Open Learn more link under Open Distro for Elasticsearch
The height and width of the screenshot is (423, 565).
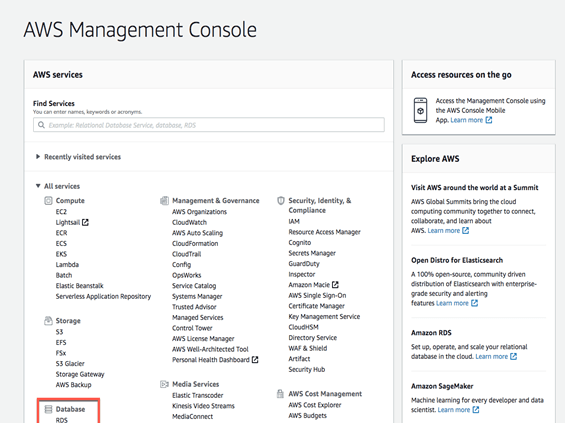coord(452,303)
